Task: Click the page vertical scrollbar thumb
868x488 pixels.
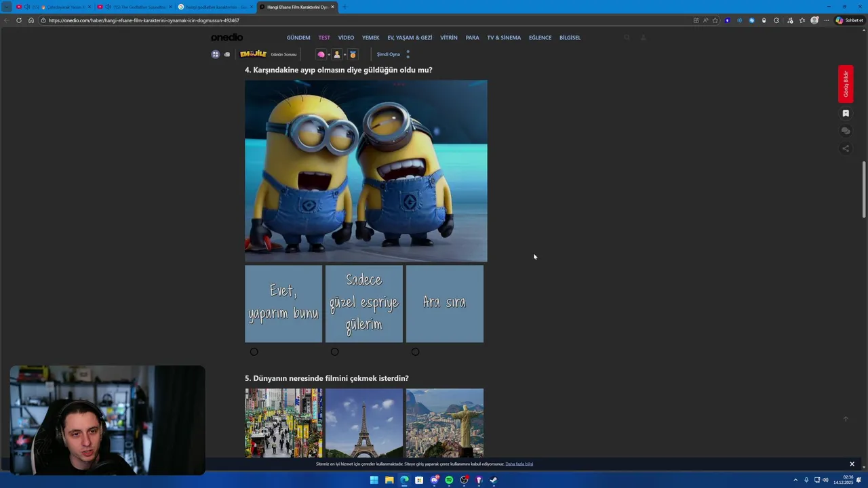Action: (x=864, y=190)
